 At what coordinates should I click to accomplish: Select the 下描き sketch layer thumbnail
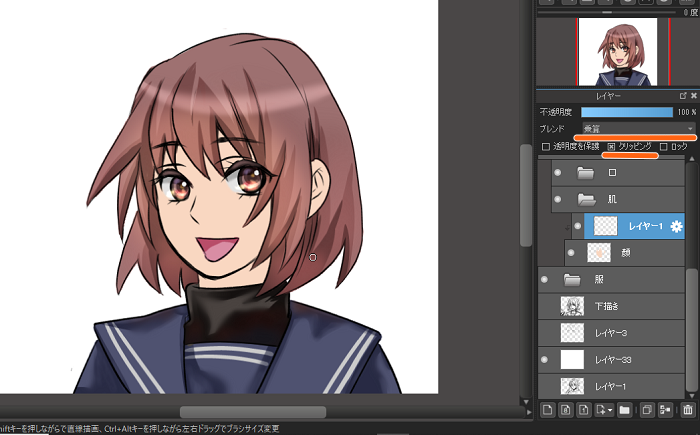pos(572,306)
